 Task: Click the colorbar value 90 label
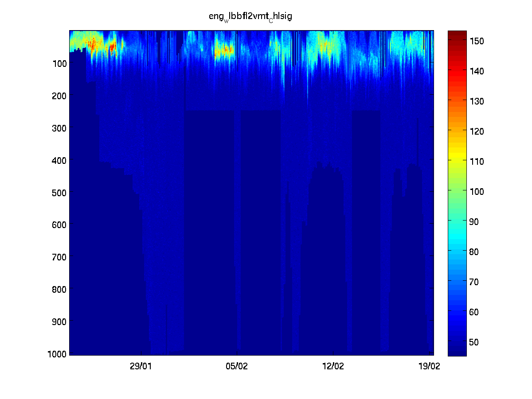point(475,222)
